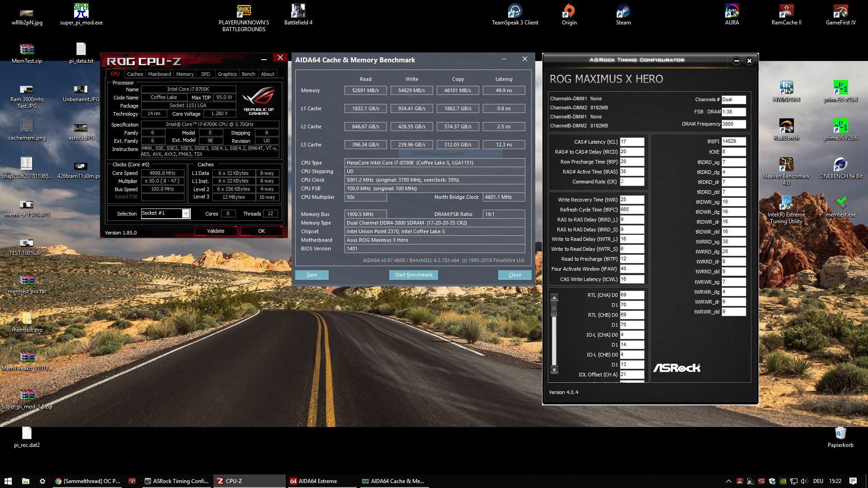Switch to SPD tab in CPU-Z
868x488 pixels.
point(205,74)
